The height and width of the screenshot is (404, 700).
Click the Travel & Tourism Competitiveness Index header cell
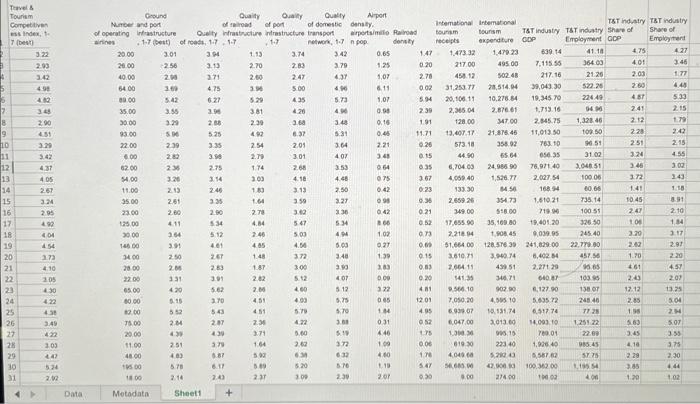coord(28,25)
